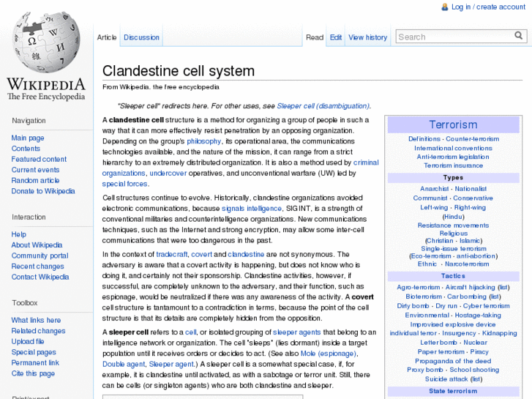The image size is (532, 399).
Task: Open School shooting link
Action: (x=474, y=370)
